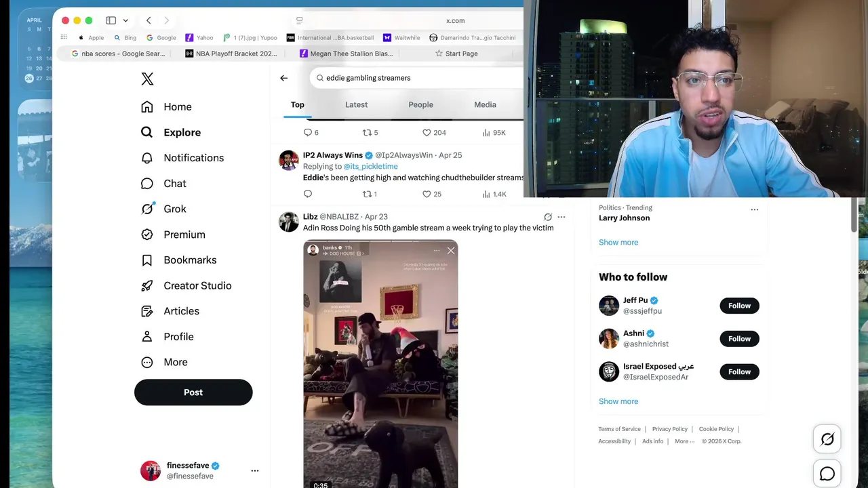Close the video overlay with X

click(451, 251)
